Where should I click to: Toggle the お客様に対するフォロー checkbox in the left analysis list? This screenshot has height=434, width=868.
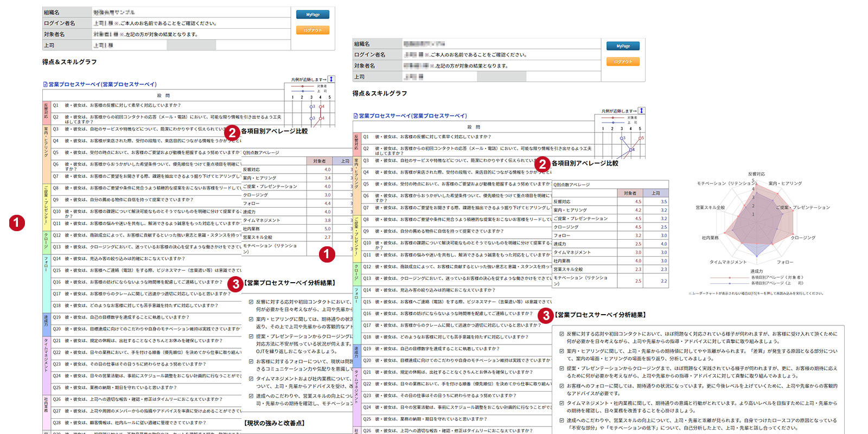(x=251, y=361)
